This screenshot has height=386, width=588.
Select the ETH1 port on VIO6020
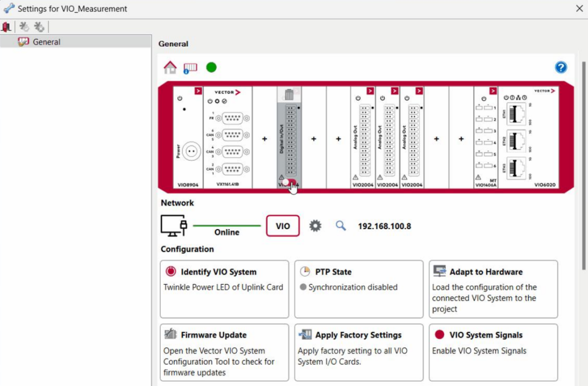(516, 114)
